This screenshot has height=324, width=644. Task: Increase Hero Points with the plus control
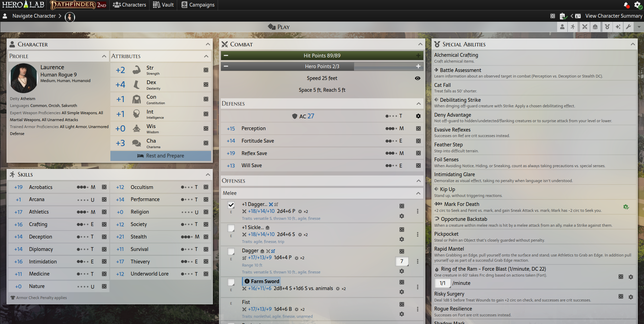point(418,66)
